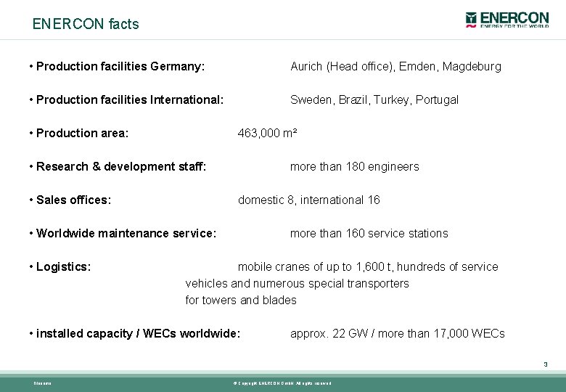Image resolution: width=566 pixels, height=392 pixels.
Task: Click the slide page number 3
Action: (546, 364)
